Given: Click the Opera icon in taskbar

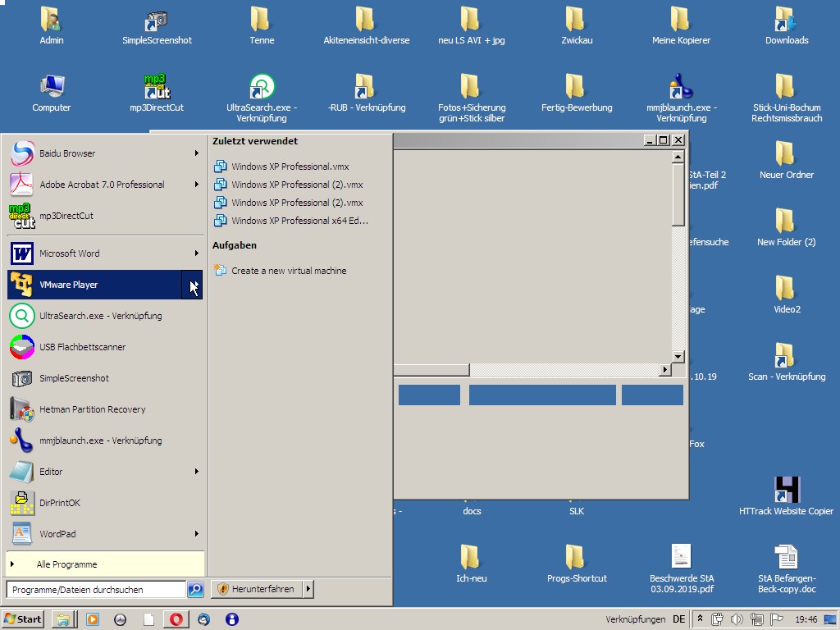Looking at the screenshot, I should pyautogui.click(x=176, y=619).
